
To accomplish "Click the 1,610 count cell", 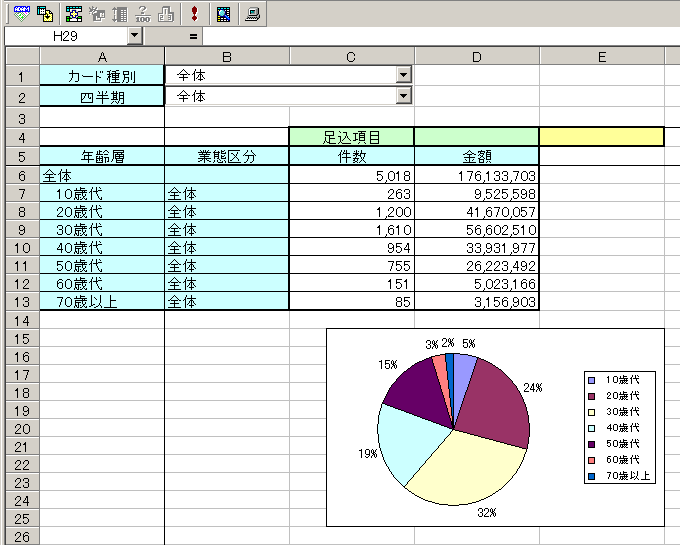I will pos(351,229).
